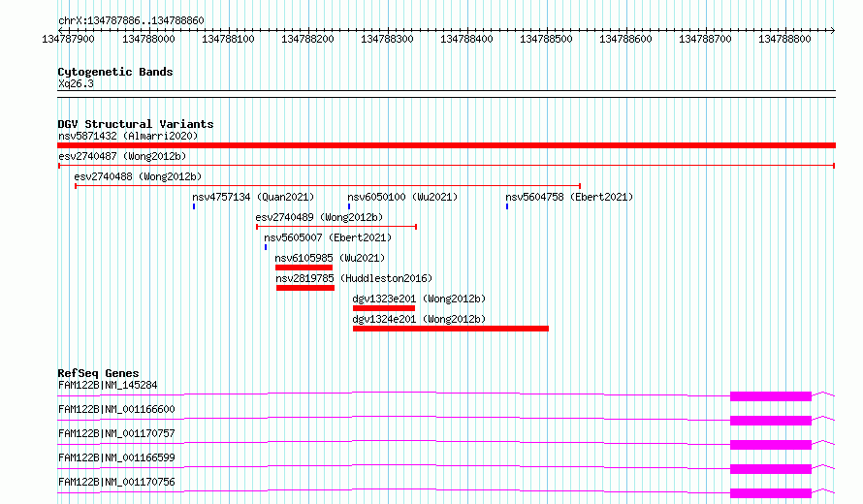Click the thin red esv2740489 interval line
The height and width of the screenshot is (504, 863).
point(336,227)
